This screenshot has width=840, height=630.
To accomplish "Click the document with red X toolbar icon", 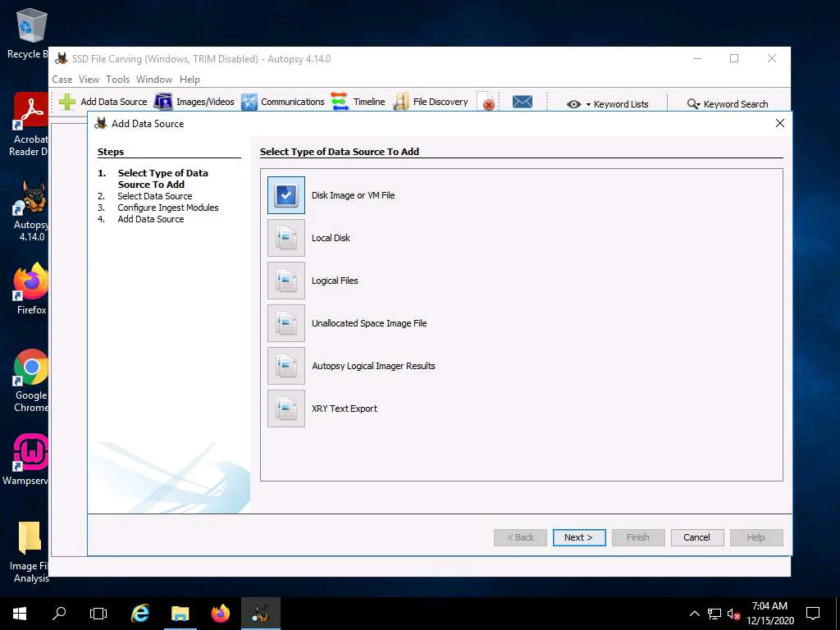I will pos(486,102).
